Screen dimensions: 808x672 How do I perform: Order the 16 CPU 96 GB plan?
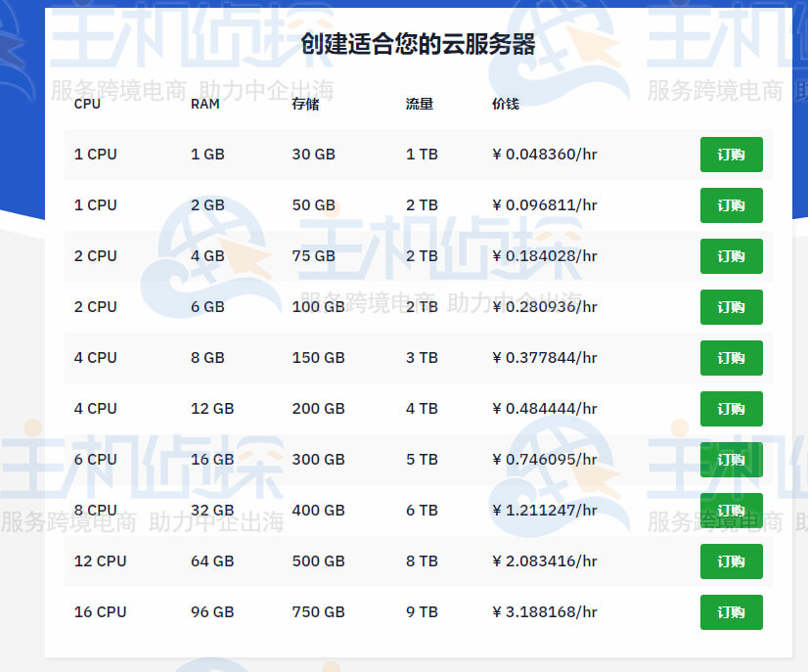[731, 612]
